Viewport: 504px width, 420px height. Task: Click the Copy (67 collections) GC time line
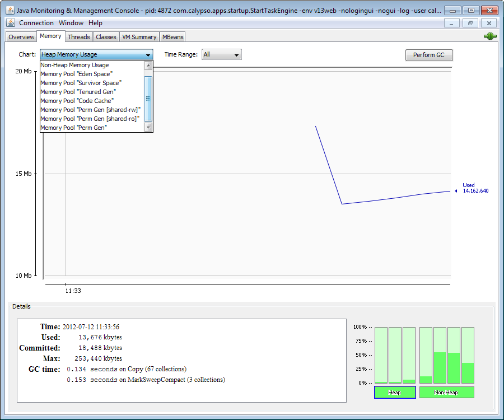click(127, 369)
